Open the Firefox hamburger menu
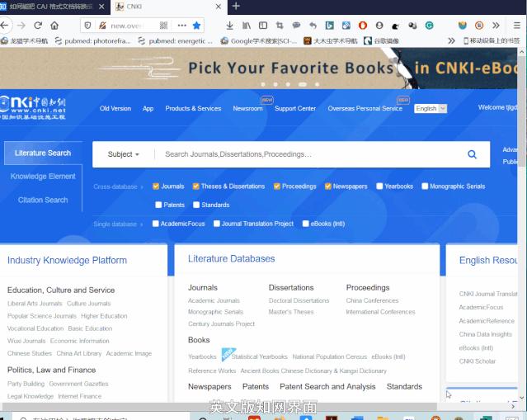The width and height of the screenshot is (527, 420). tap(517, 26)
